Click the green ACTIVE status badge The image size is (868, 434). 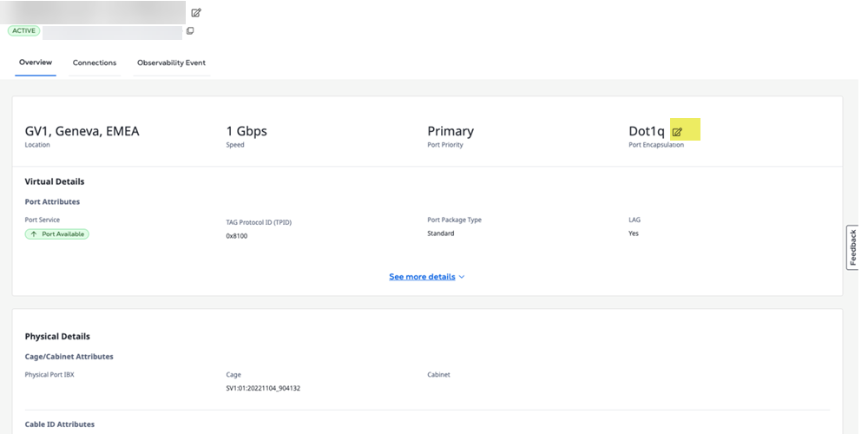pyautogui.click(x=23, y=31)
